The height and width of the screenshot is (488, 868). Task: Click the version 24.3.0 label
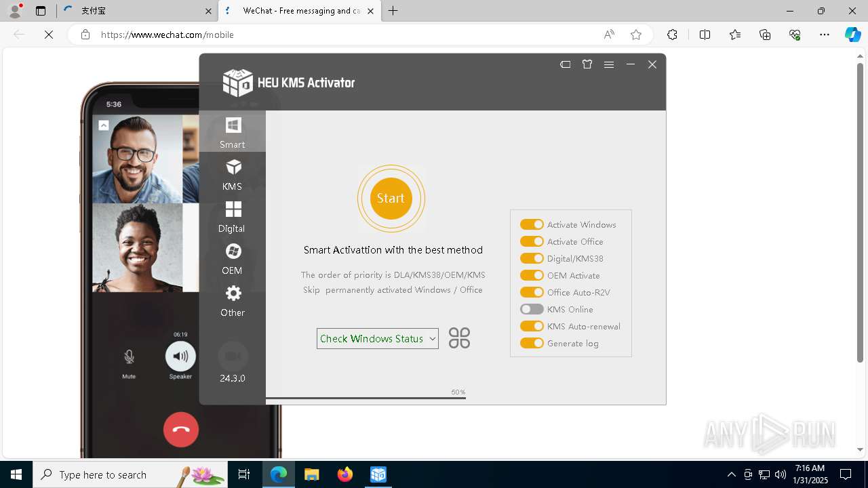233,378
